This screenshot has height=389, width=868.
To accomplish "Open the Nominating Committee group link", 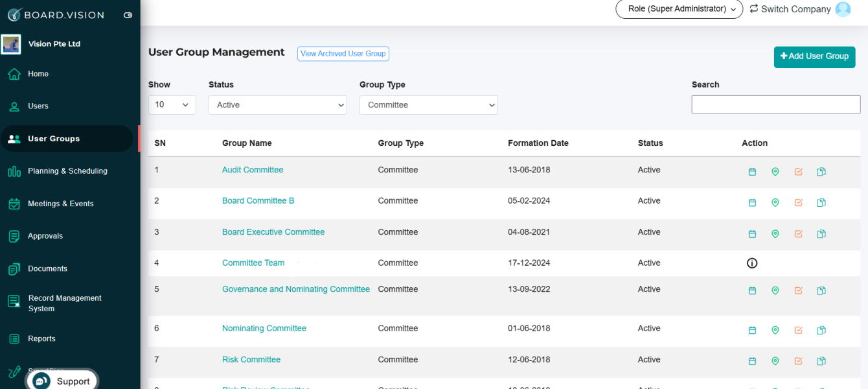I will pyautogui.click(x=264, y=329).
